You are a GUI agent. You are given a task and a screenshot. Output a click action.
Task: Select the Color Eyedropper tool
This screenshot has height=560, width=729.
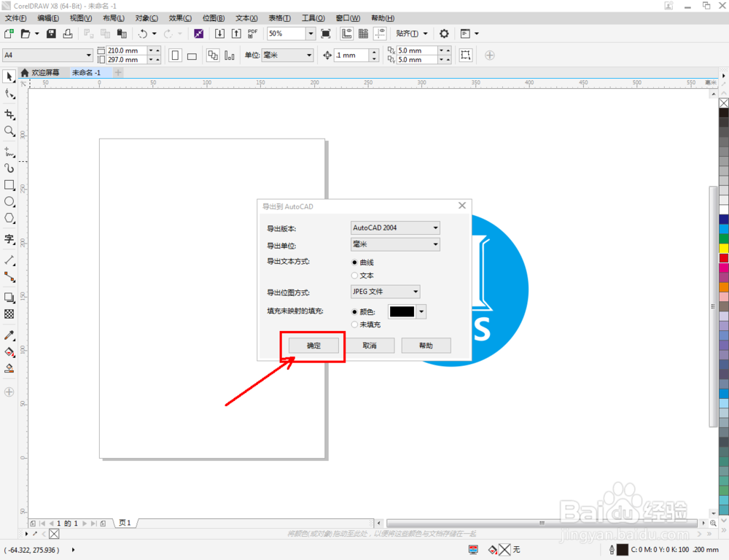click(9, 335)
